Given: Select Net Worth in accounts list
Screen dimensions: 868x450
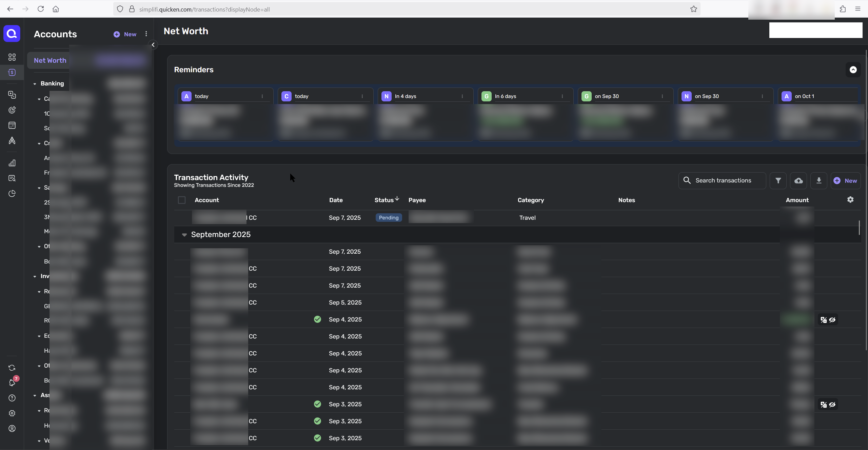Looking at the screenshot, I should click(50, 60).
